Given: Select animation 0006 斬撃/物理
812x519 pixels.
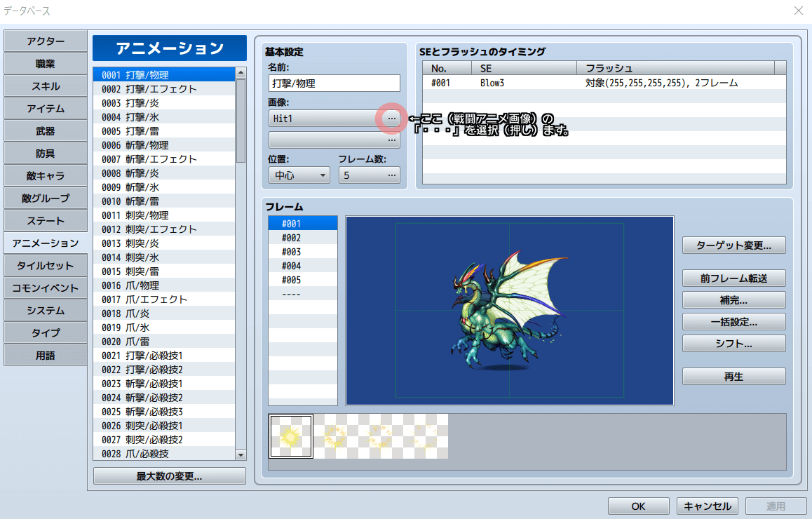Looking at the screenshot, I should [164, 145].
